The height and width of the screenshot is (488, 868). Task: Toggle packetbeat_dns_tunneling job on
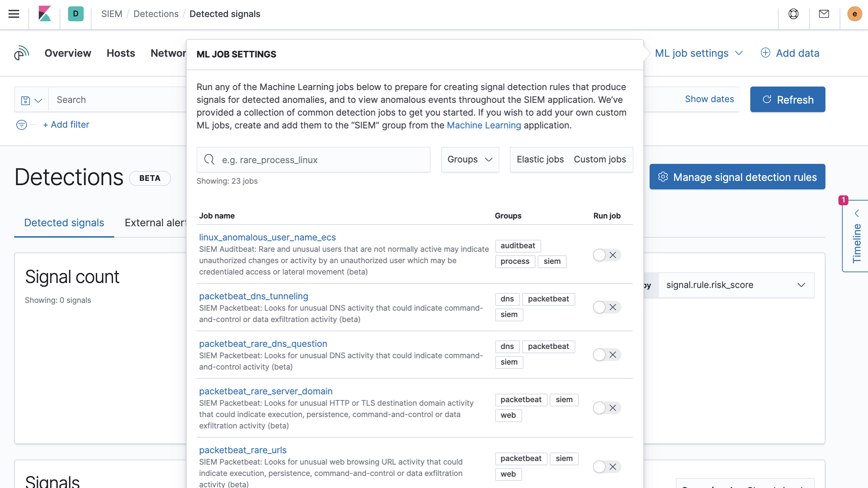pos(606,307)
